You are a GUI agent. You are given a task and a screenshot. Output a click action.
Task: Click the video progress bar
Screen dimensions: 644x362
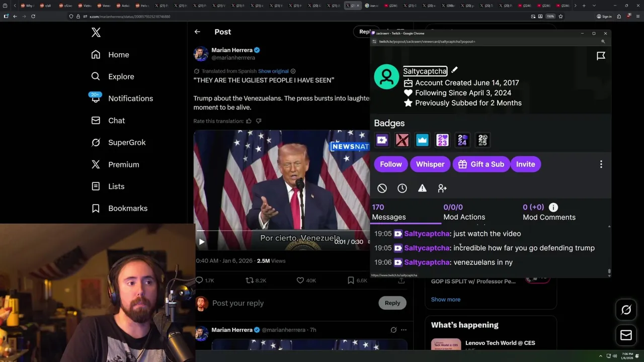282,231
